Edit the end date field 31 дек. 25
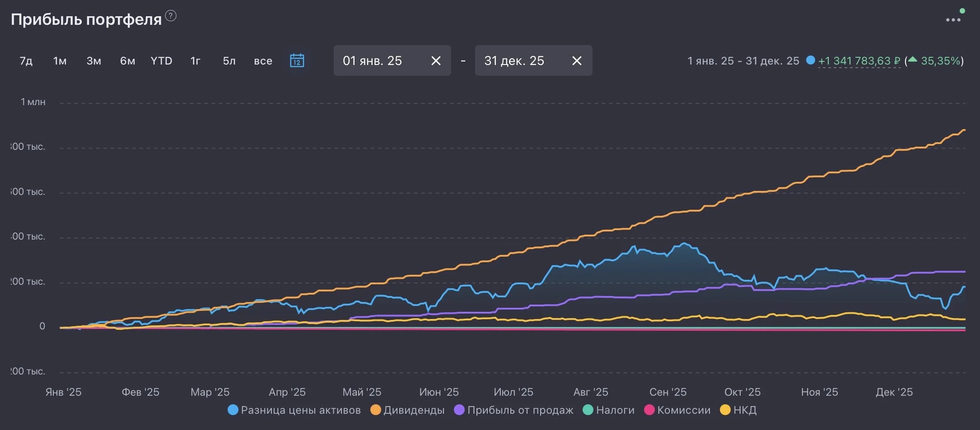Viewport: 980px width, 430px height. [x=533, y=60]
